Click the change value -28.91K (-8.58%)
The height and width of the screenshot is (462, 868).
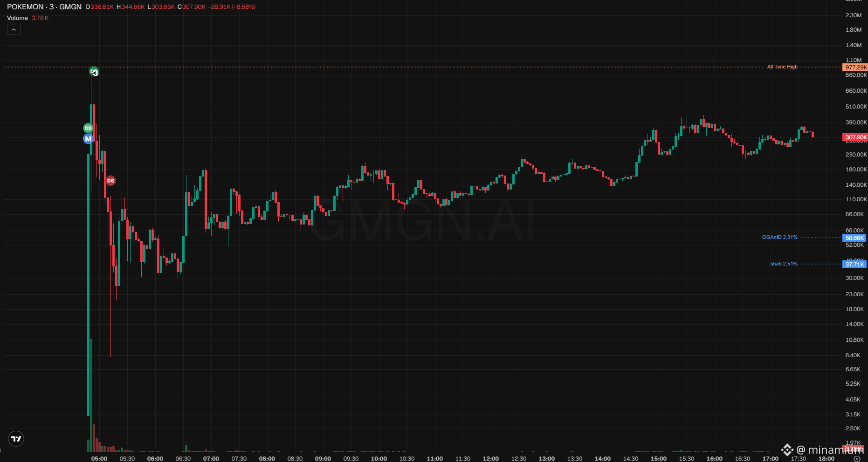tap(232, 7)
